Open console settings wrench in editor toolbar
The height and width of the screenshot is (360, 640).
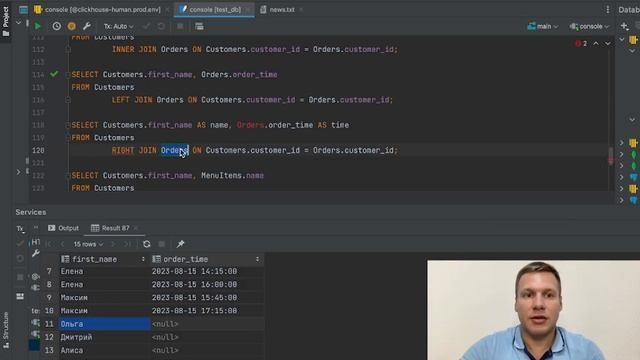click(87, 26)
